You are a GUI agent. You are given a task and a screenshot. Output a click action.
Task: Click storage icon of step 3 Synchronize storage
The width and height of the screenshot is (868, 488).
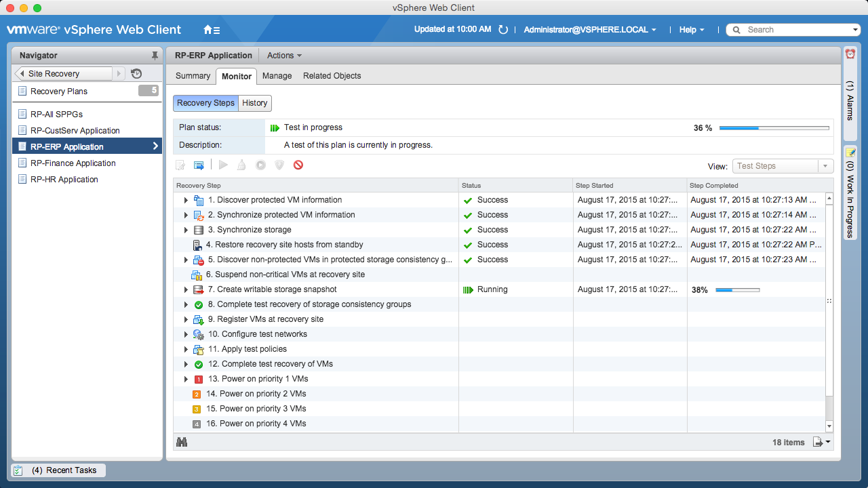199,230
